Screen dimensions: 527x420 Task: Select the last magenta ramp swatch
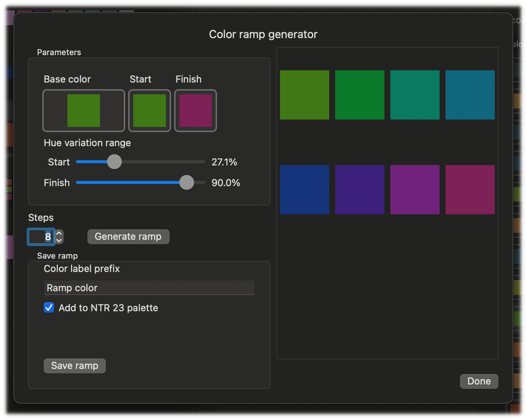tap(470, 190)
